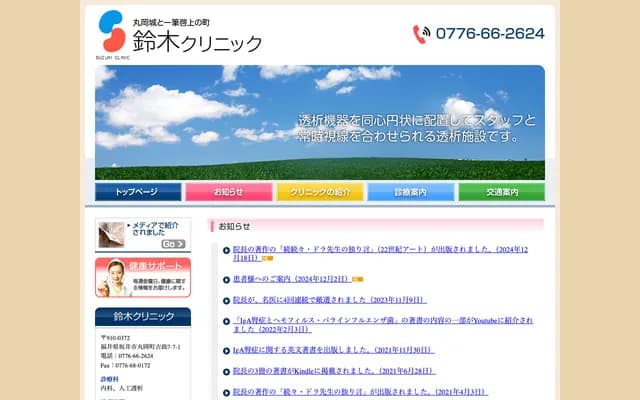Screen dimensions: 640x400
Task: Open 院長の3冊の著書がKindle news link
Action: (334, 371)
